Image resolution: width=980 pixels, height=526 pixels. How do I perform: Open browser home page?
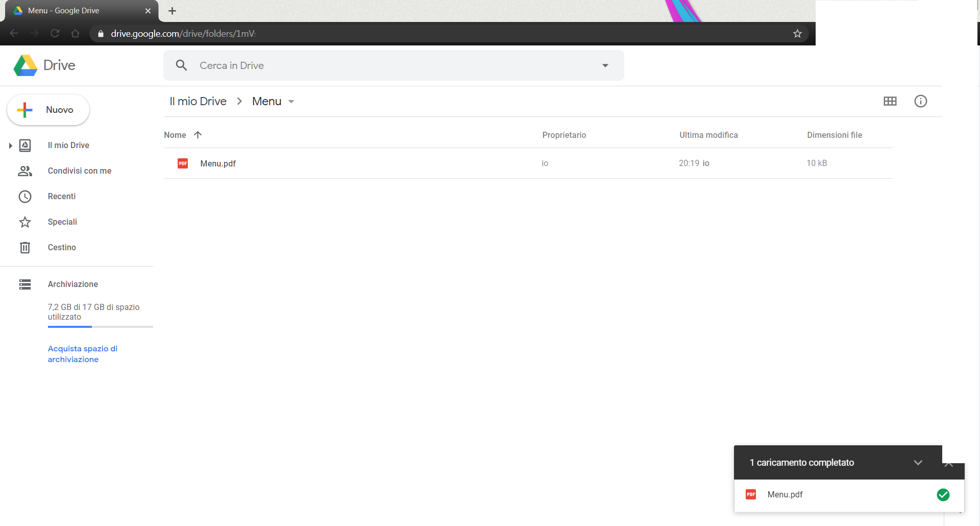76,34
